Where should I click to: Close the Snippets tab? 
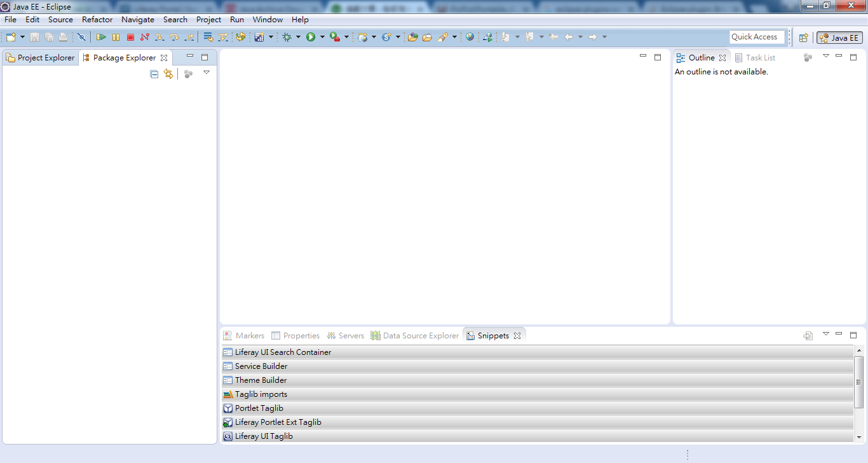[517, 336]
